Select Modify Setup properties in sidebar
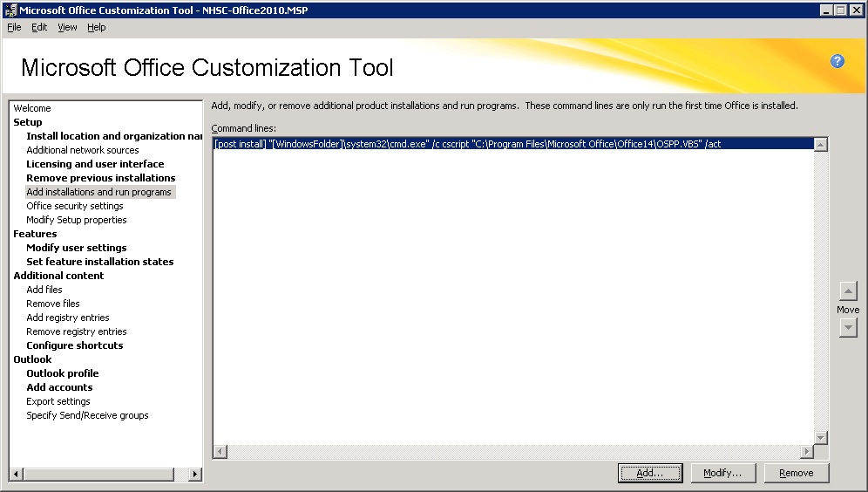The width and height of the screenshot is (868, 492). click(x=77, y=220)
